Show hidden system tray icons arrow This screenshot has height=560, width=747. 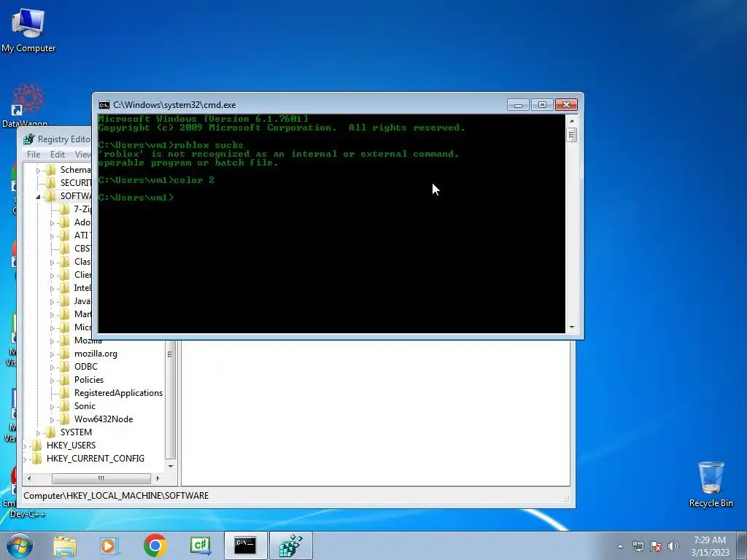tap(620, 546)
